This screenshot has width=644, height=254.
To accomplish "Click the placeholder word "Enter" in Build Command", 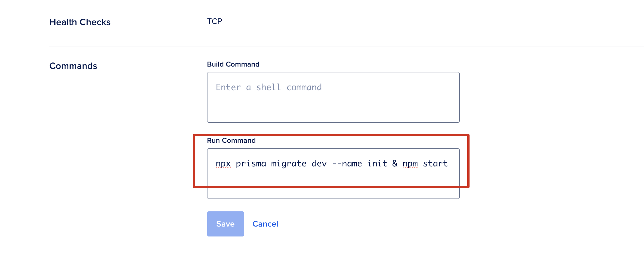I will click(228, 87).
